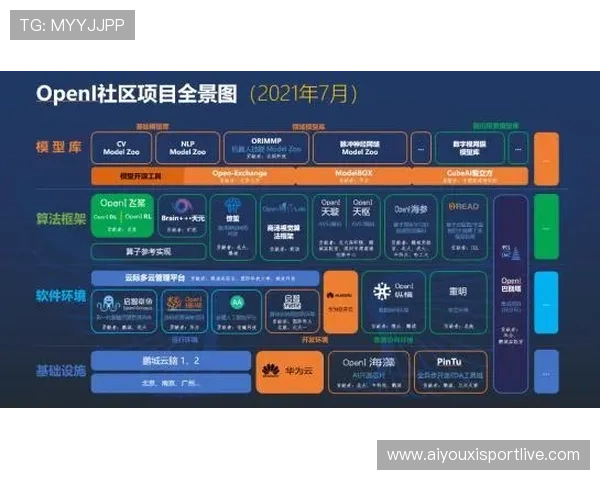
Task: Click the OpenI 巴别塔 vertical label
Action: tap(511, 285)
